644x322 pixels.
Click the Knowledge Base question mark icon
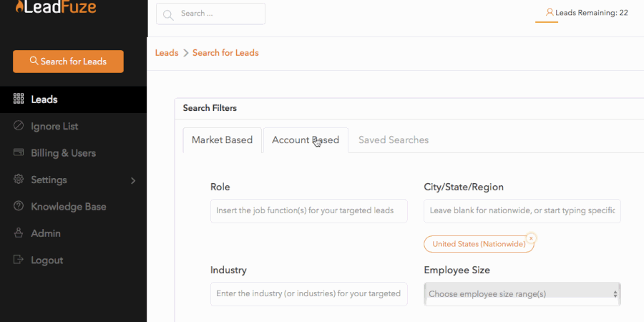tap(19, 206)
